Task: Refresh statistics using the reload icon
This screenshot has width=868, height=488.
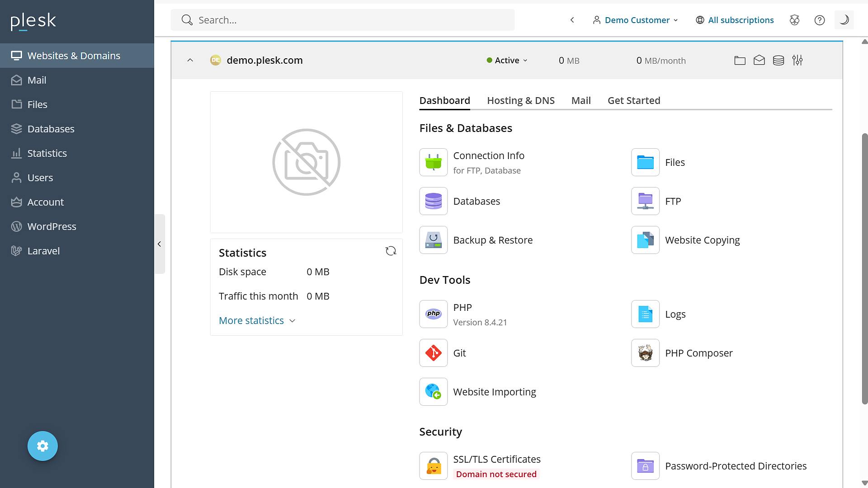Action: coord(391,251)
